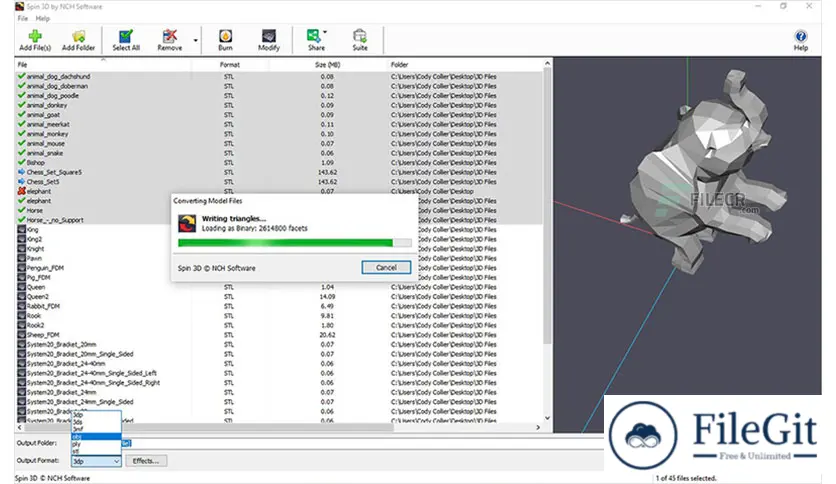Sort by the Folder column header

(465, 64)
